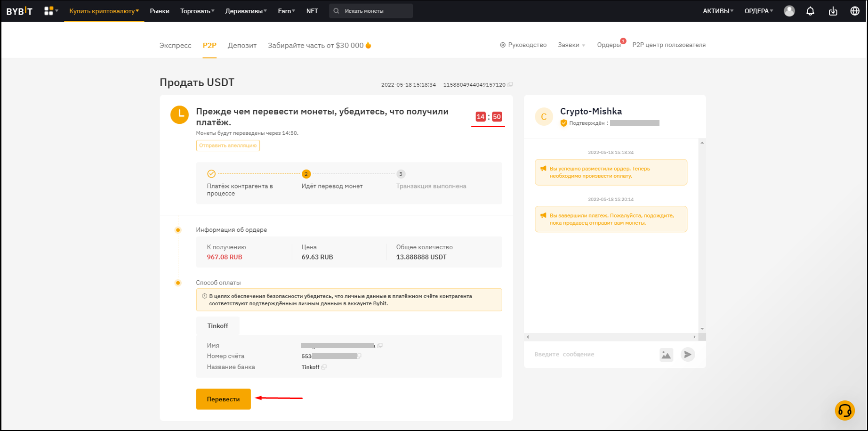Open the $30 000 promo tab

coord(320,45)
